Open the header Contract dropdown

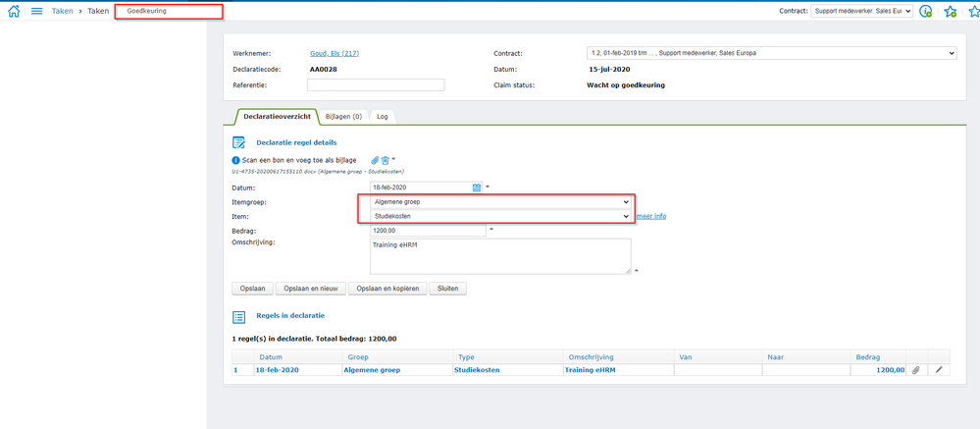point(862,11)
